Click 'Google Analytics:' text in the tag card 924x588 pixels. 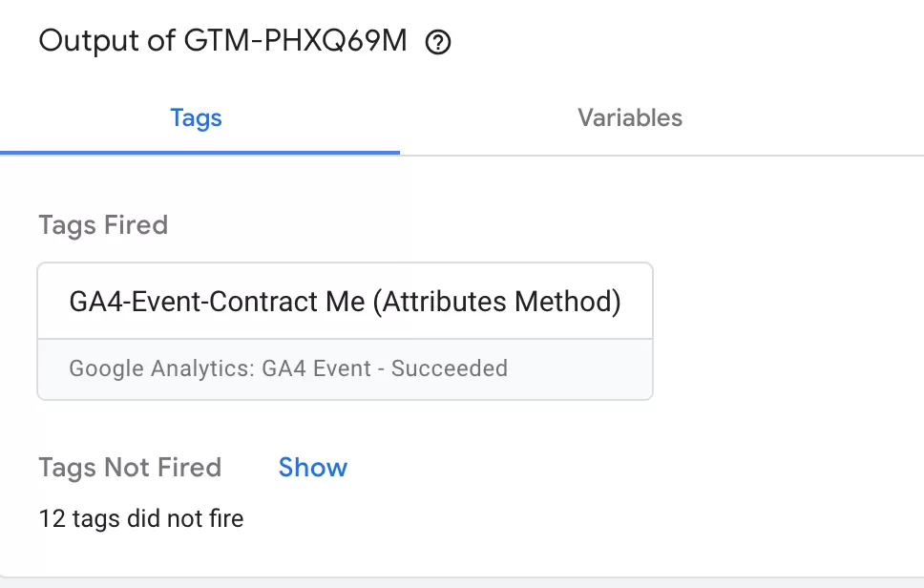point(162,368)
